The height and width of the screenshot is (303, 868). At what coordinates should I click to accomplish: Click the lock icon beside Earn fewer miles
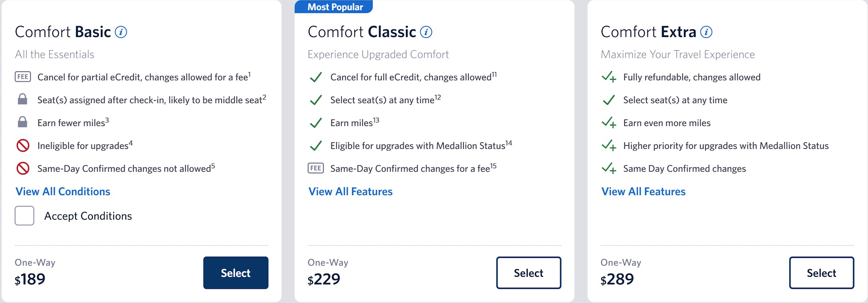[x=23, y=122]
